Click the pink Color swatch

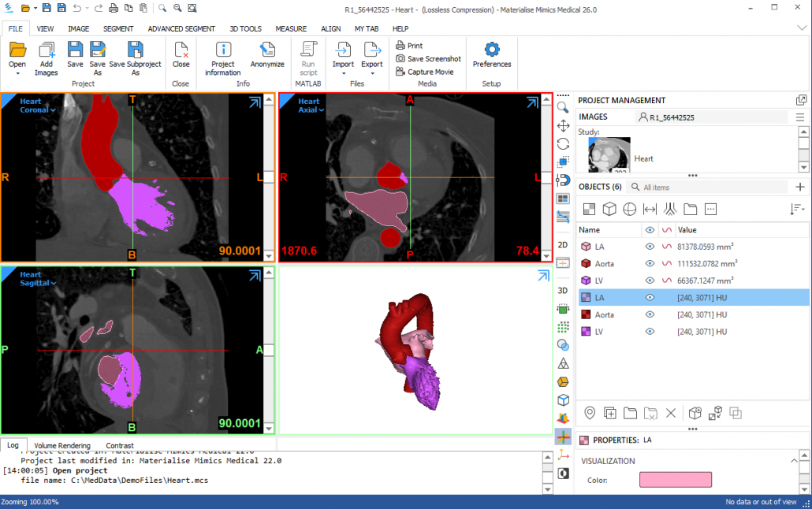[x=676, y=480]
